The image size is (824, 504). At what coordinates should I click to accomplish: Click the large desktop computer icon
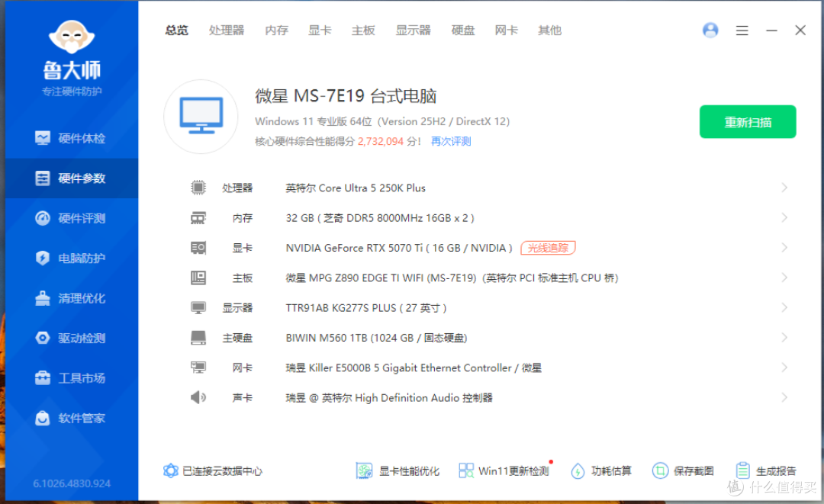coord(201,117)
